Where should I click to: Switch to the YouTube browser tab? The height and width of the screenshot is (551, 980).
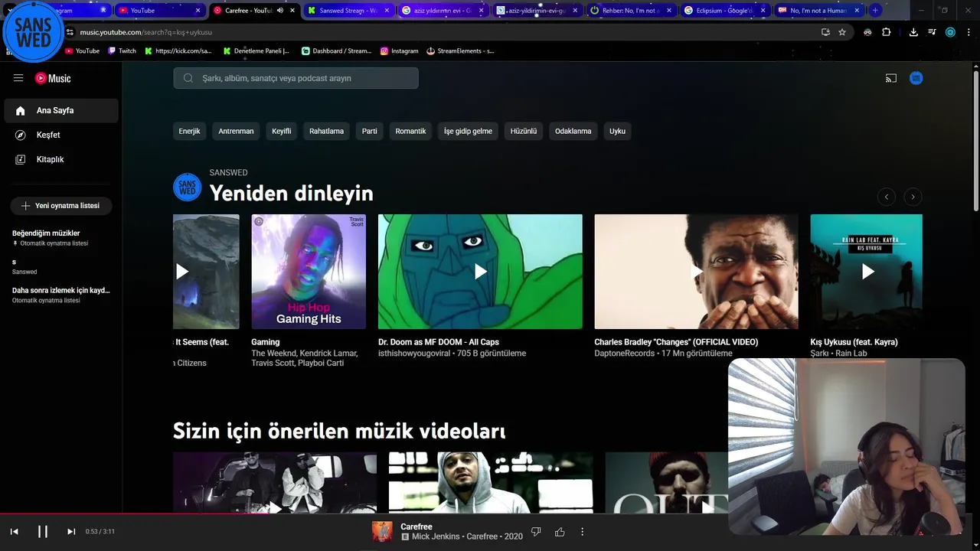coord(160,11)
